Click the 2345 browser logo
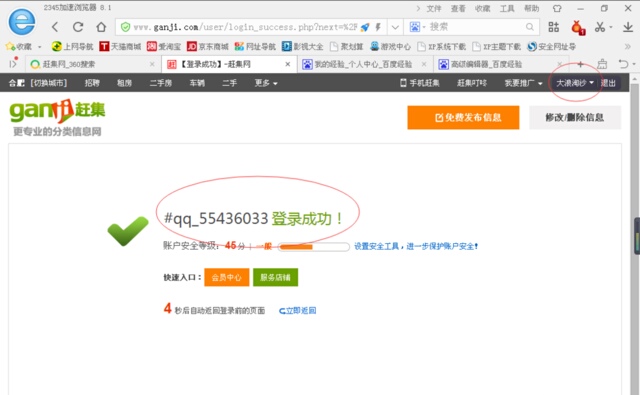The image size is (640, 395). pyautogui.click(x=22, y=21)
